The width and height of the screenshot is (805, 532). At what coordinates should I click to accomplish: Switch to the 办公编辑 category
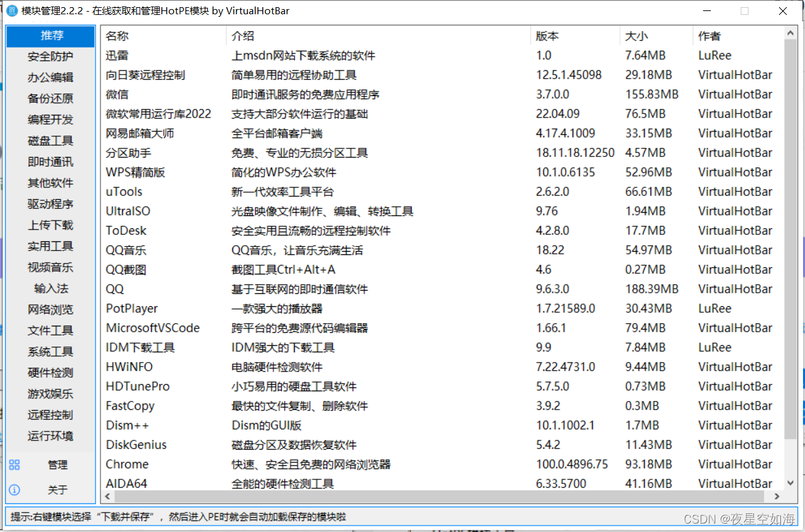pos(51,77)
